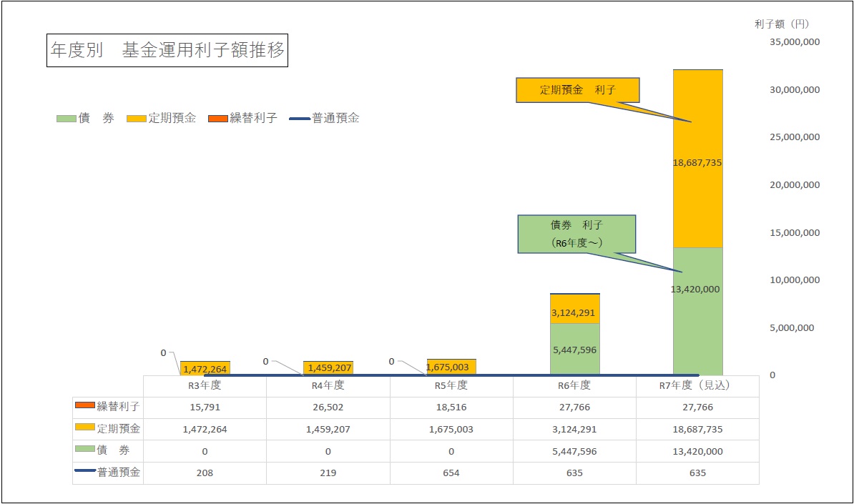Click the yellow 定期預金 swatch in the top legend
Image resolution: width=854 pixels, height=504 pixels.
pyautogui.click(x=136, y=119)
